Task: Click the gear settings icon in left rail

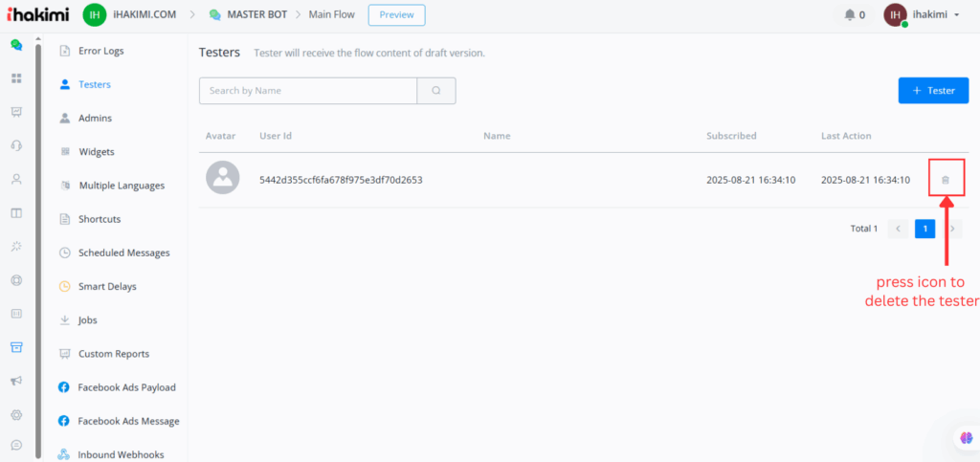Action: pos(16,414)
